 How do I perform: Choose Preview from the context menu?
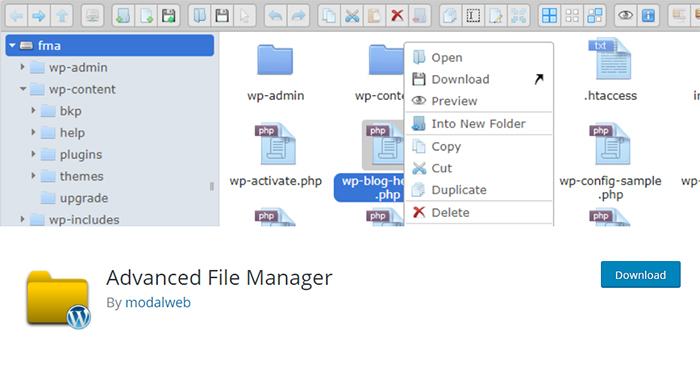pos(479,101)
